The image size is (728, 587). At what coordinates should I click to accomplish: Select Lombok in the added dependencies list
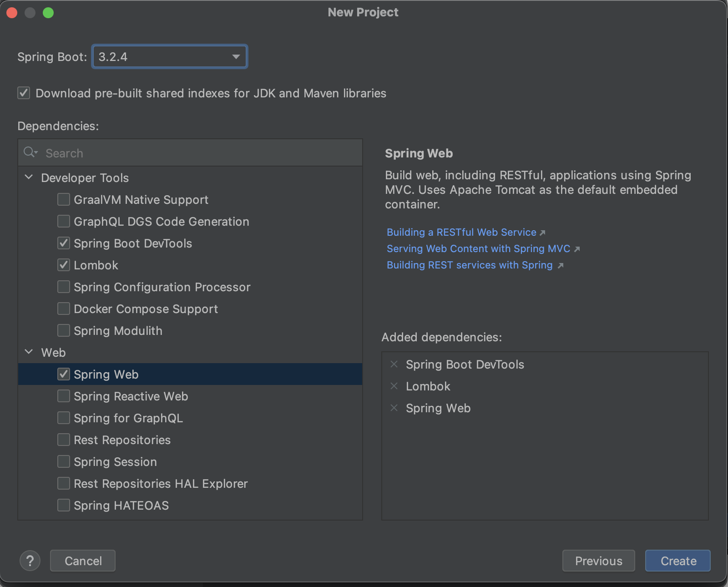[x=428, y=386]
